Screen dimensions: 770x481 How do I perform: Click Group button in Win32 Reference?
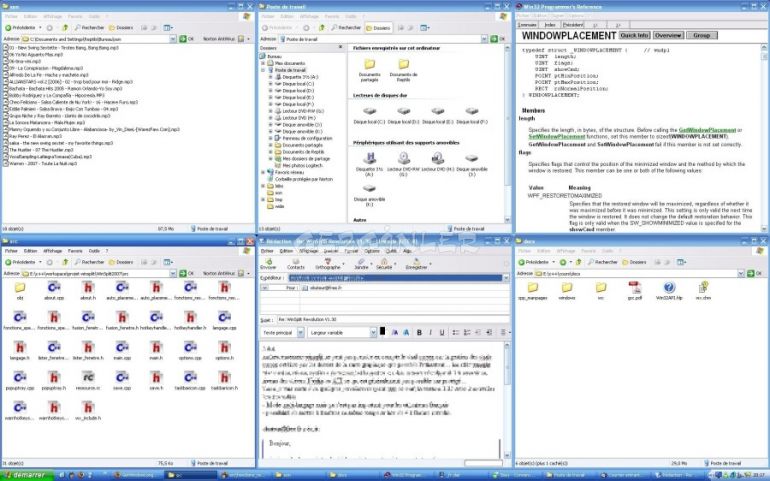pyautogui.click(x=702, y=35)
